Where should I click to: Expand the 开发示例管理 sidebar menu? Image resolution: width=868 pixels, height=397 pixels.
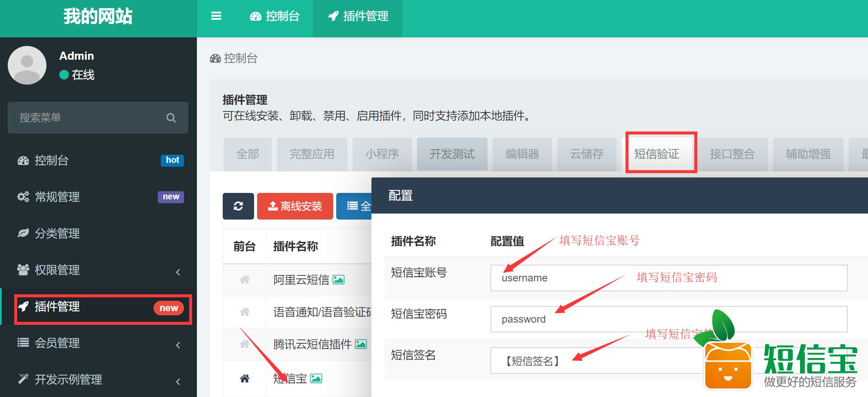[x=98, y=380]
